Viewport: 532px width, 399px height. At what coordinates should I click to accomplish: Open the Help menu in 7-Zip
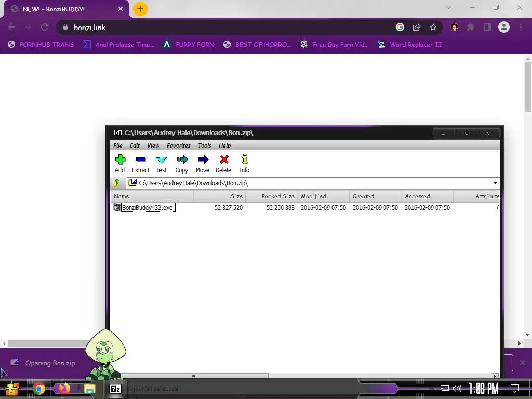(x=224, y=145)
